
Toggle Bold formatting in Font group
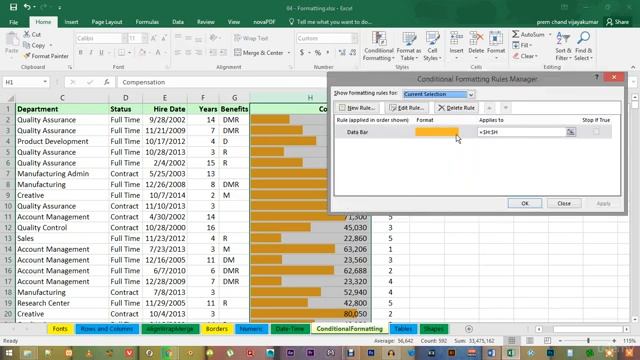pyautogui.click(x=80, y=52)
